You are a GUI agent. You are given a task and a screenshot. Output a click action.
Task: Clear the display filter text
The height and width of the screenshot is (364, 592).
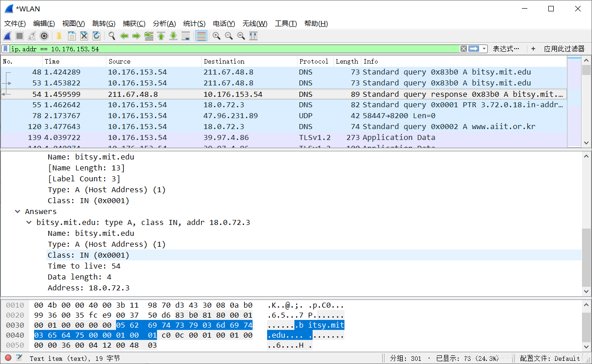[463, 49]
